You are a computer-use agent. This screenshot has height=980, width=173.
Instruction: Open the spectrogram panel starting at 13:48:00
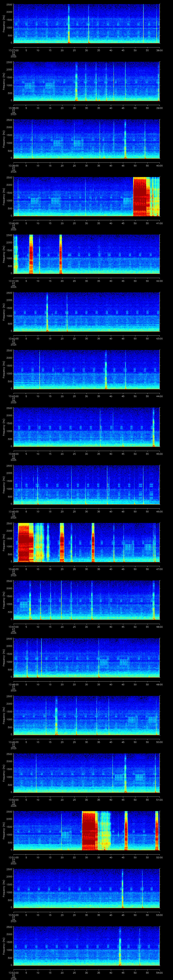pyautogui.click(x=86, y=658)
